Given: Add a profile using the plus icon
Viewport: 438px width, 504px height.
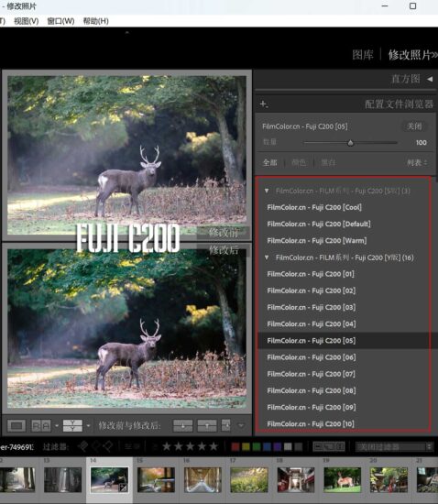Looking at the screenshot, I should coord(264,104).
